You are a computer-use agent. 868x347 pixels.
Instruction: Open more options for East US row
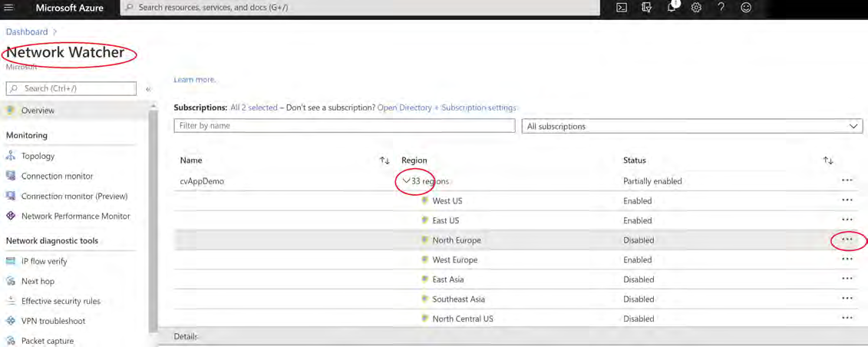[x=847, y=220]
